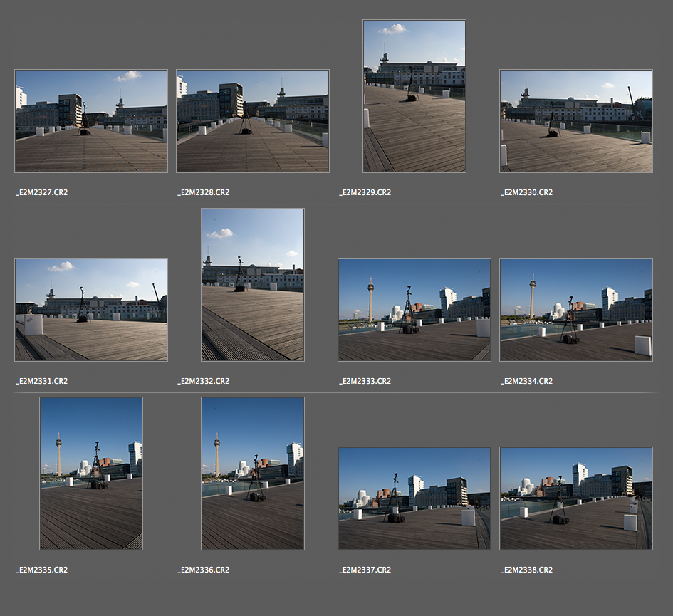The width and height of the screenshot is (673, 616).
Task: Click the filename label _E2M2327.CR2
Action: pyautogui.click(x=42, y=192)
